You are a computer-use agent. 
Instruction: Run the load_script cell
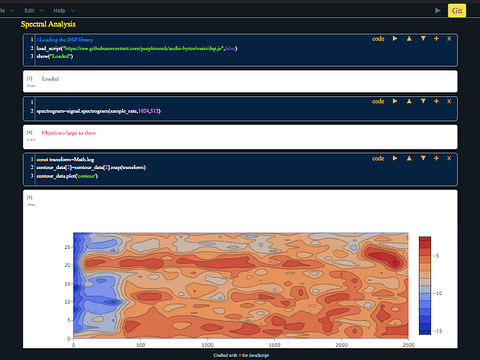[x=395, y=39]
